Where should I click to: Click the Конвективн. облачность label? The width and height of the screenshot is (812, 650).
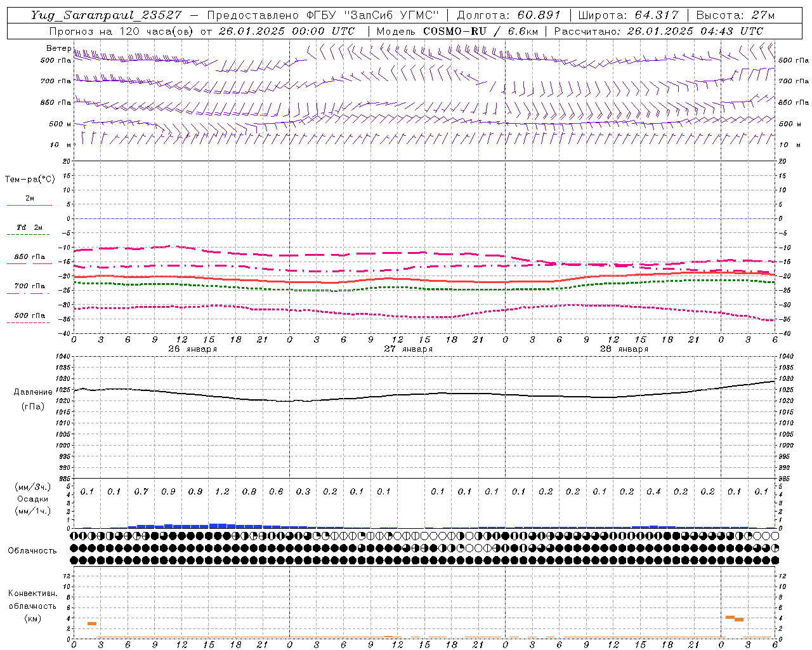[x=32, y=600]
